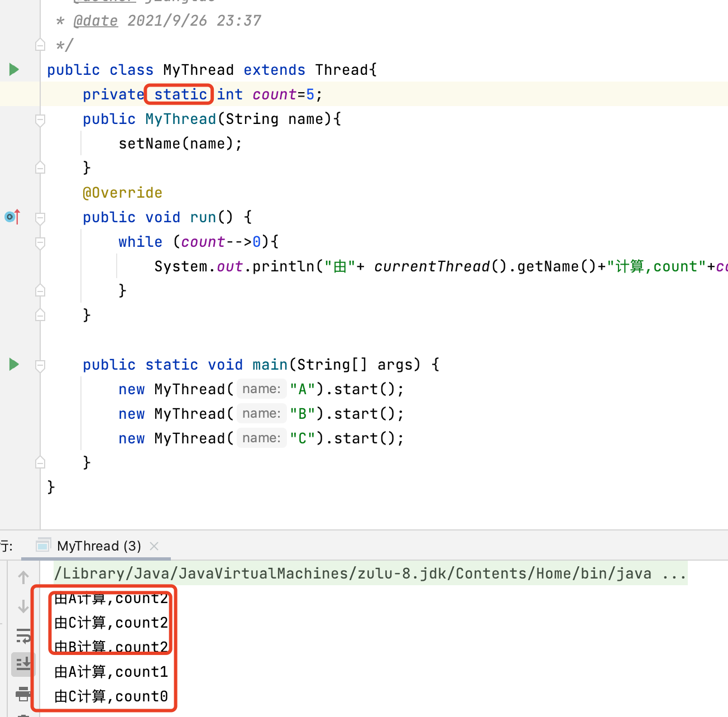Screen dimensions: 728x717
Task: Collapse the run() method block
Action: [x=40, y=218]
